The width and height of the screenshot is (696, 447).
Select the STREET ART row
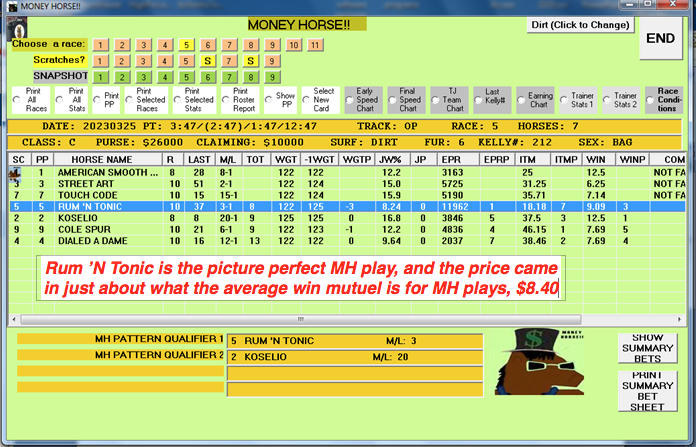click(347, 184)
